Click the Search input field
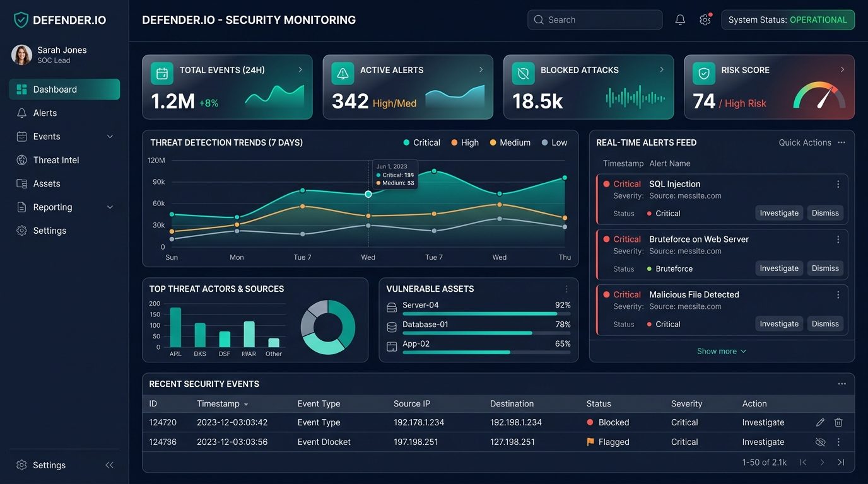Screen dimensions: 868x484 coord(595,20)
